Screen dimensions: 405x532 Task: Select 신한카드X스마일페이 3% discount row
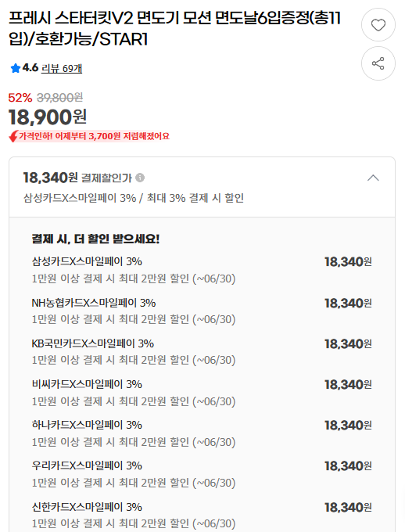point(202,516)
